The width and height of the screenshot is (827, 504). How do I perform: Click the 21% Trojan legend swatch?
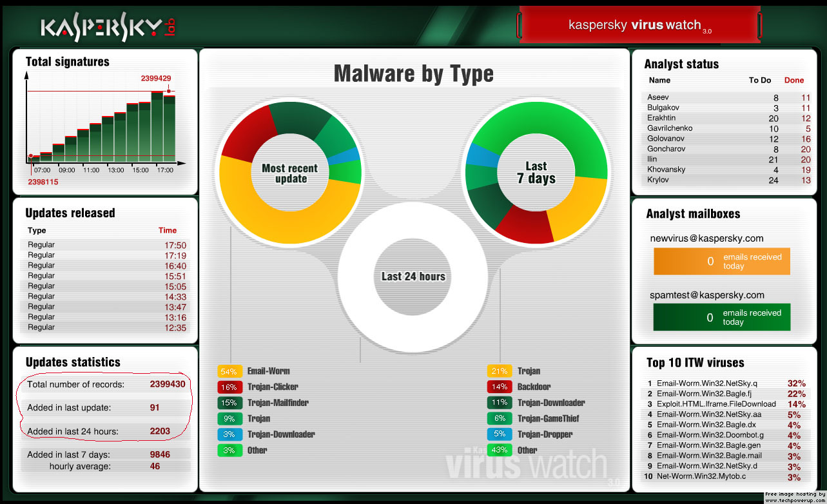click(500, 371)
